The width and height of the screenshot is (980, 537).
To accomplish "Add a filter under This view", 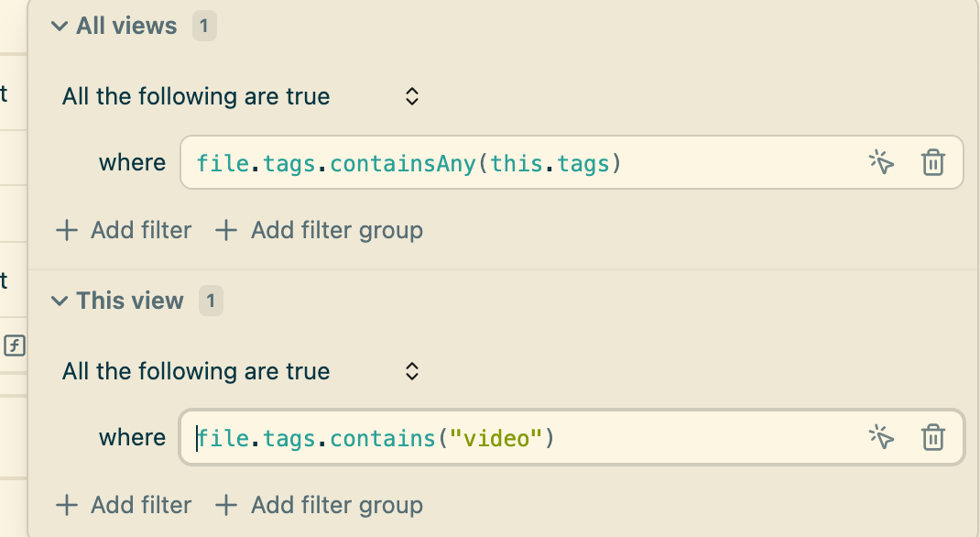I will coord(124,505).
